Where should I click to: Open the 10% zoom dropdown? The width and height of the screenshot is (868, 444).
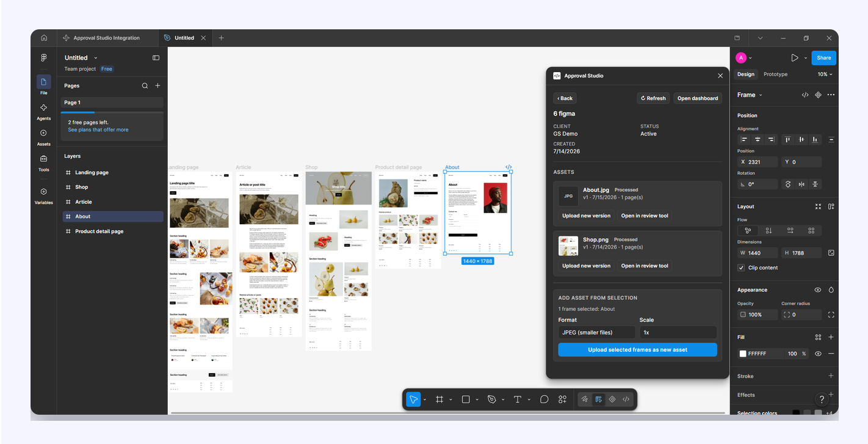[x=825, y=75]
